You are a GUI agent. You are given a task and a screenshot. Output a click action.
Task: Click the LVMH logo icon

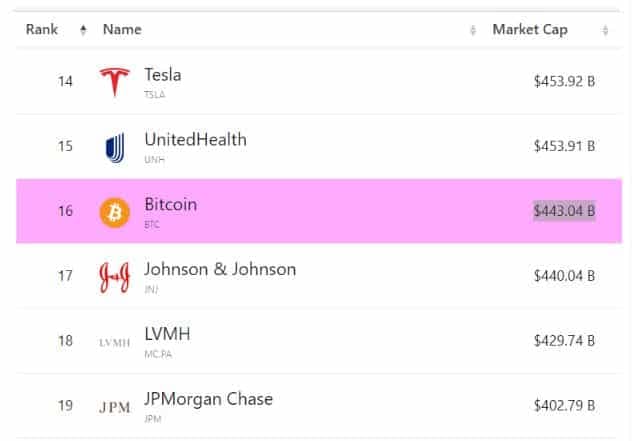coord(115,343)
